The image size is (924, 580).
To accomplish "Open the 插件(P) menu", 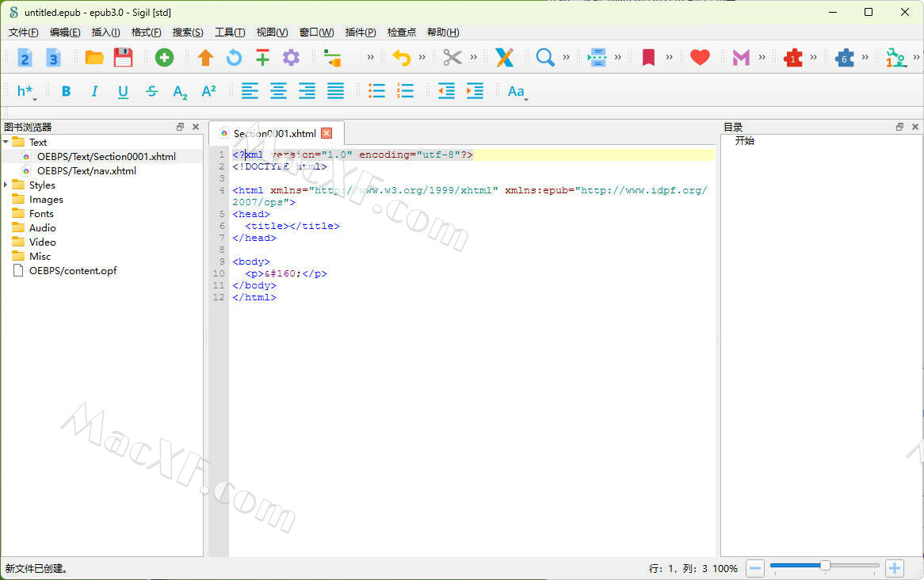I will 360,32.
